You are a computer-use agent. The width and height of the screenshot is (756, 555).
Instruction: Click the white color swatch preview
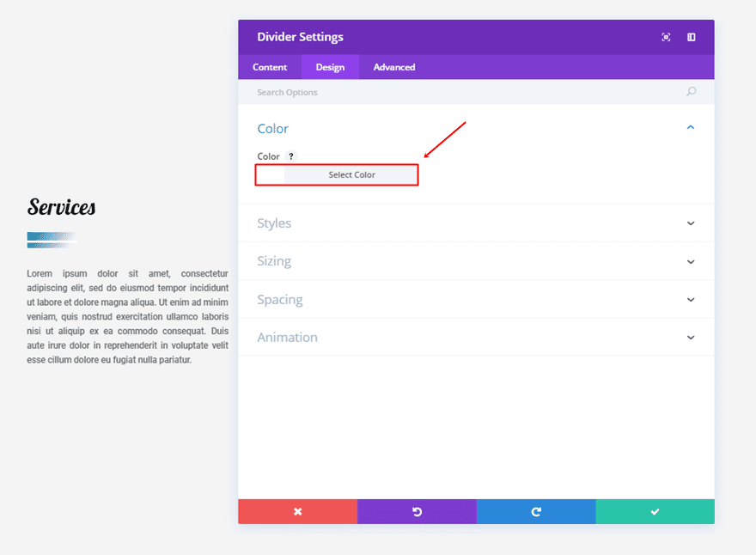271,175
